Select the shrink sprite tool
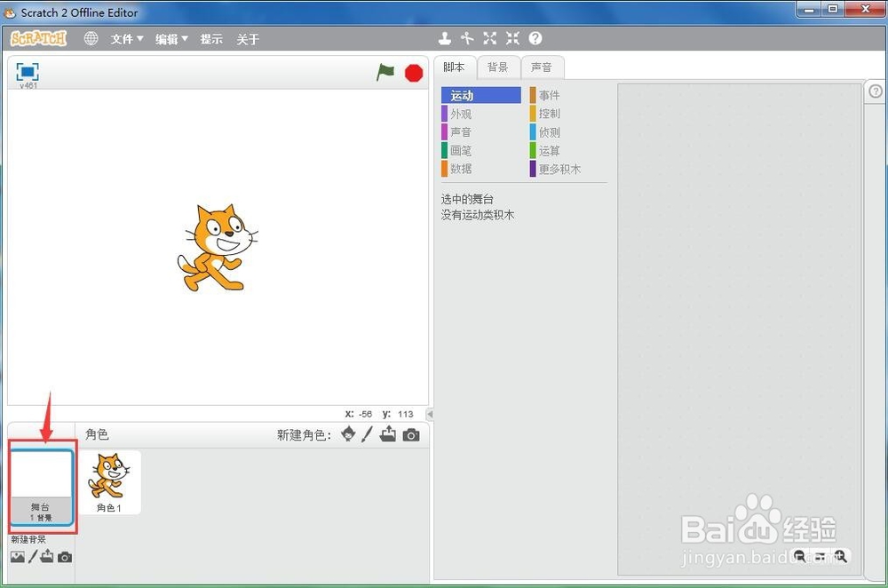Image resolution: width=888 pixels, height=588 pixels. [x=512, y=38]
